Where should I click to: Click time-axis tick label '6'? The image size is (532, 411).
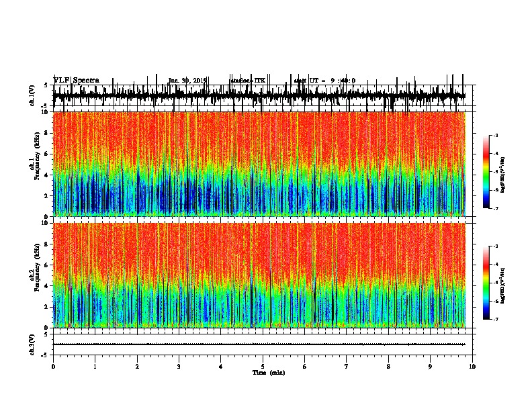pos(305,367)
